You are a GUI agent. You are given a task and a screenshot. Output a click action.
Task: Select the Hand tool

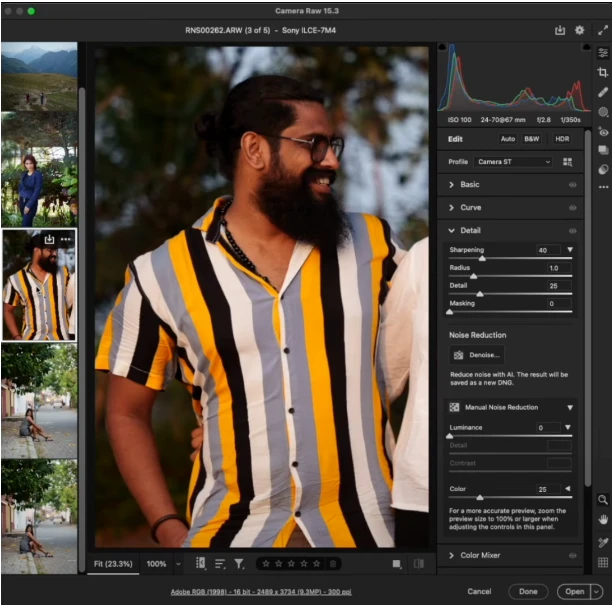(603, 520)
